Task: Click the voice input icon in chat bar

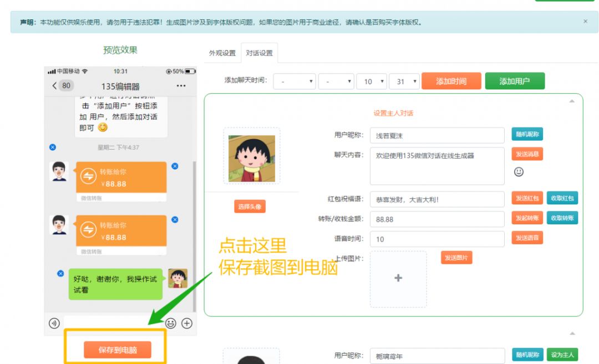Action: [54, 323]
